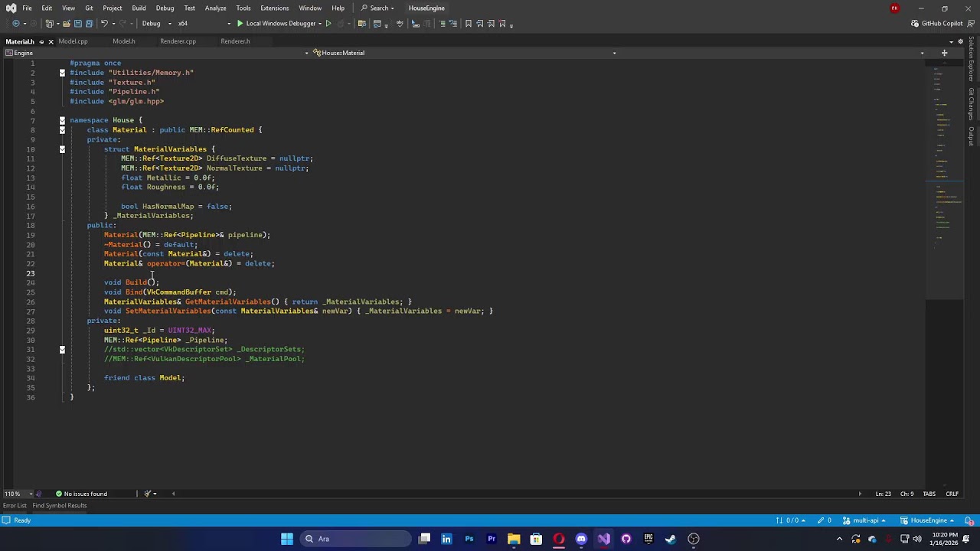Open the Engine project scope dropdown
The image size is (980, 551).
pyautogui.click(x=157, y=53)
